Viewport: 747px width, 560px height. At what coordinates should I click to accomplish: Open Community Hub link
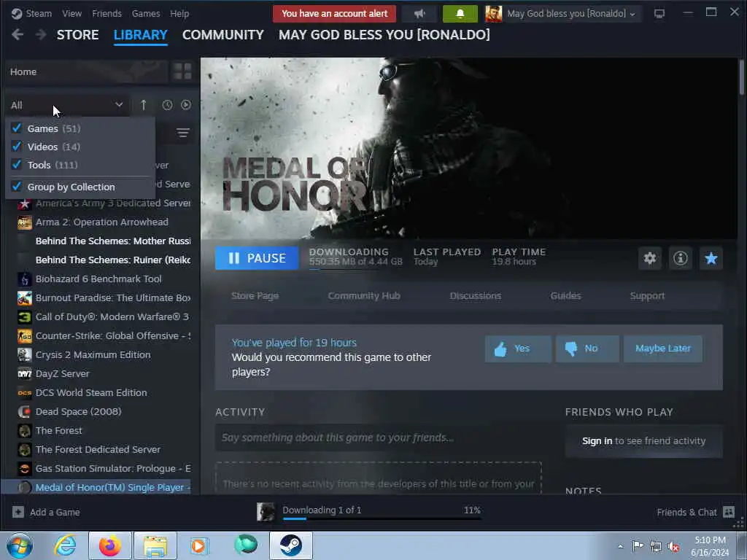click(x=364, y=296)
